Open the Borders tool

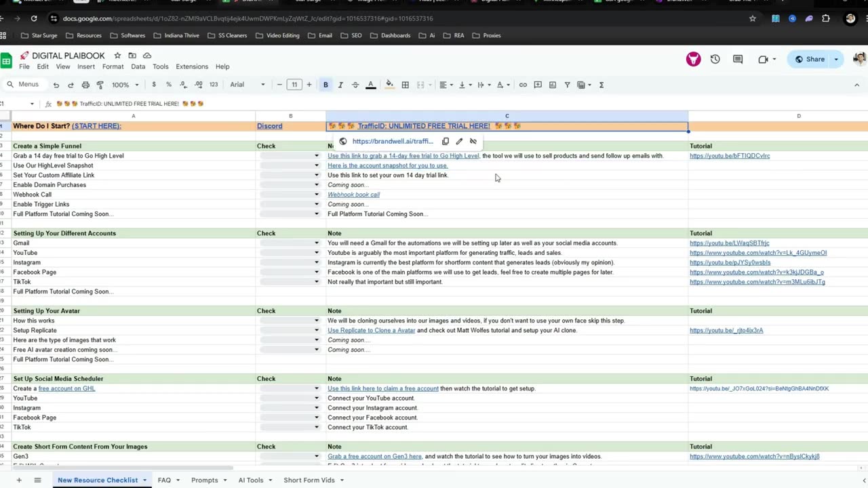[x=406, y=85]
